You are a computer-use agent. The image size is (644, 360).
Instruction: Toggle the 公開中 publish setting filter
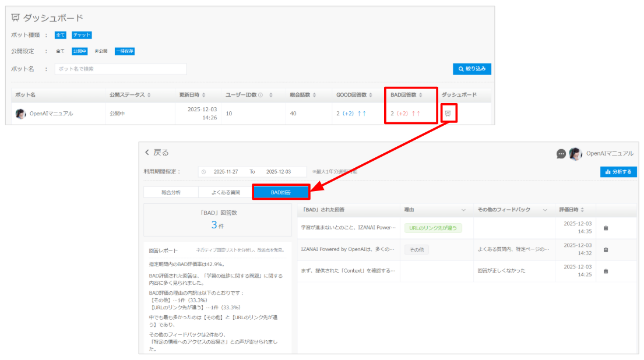pos(79,51)
